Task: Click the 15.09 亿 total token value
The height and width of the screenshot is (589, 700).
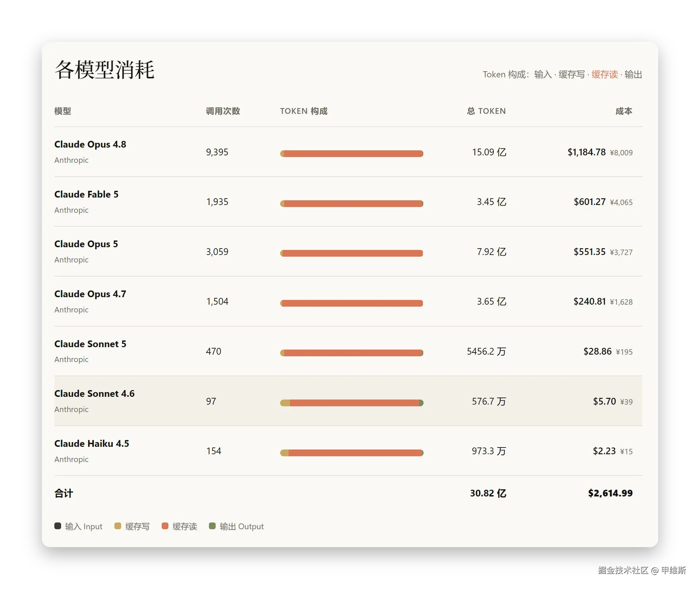Action: click(x=489, y=152)
